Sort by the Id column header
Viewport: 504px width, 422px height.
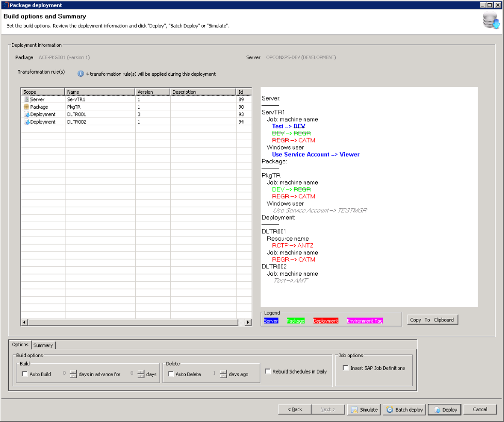[243, 92]
